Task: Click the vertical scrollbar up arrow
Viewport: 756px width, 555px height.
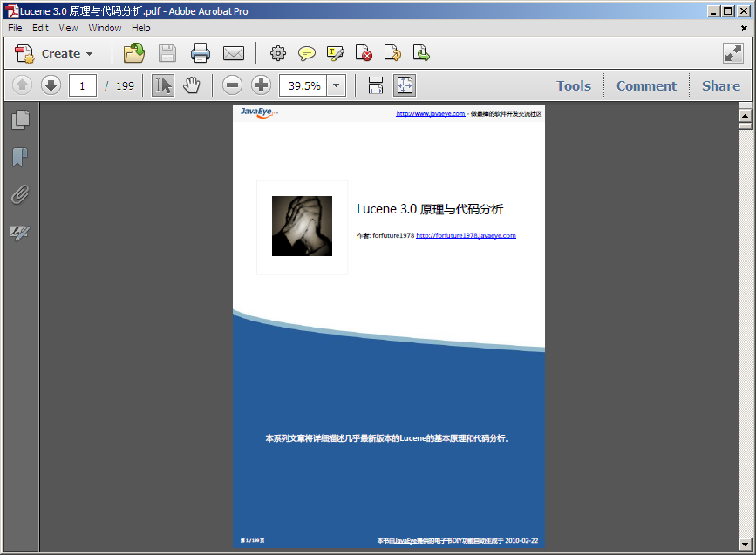Action: (x=745, y=116)
